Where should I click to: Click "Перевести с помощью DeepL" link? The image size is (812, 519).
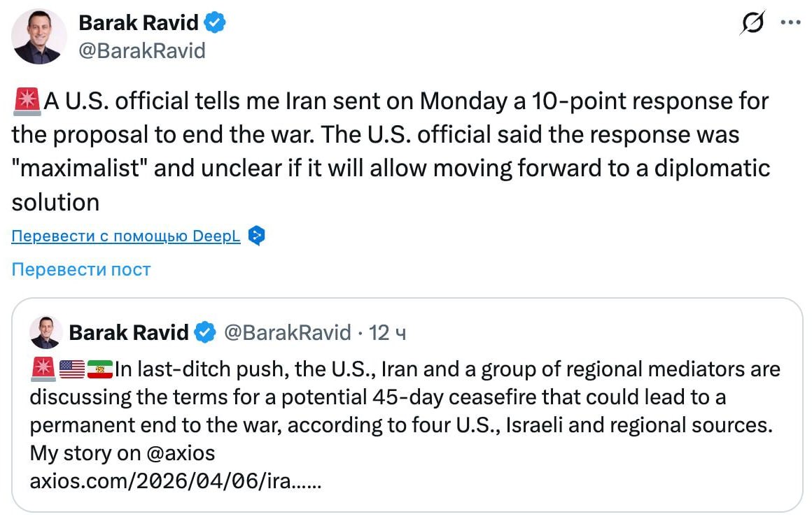126,236
